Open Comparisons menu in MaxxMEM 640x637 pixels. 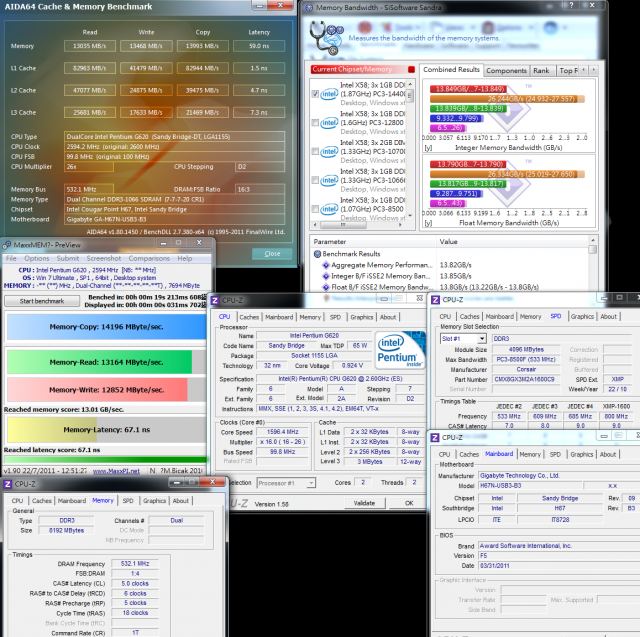pyautogui.click(x=149, y=258)
